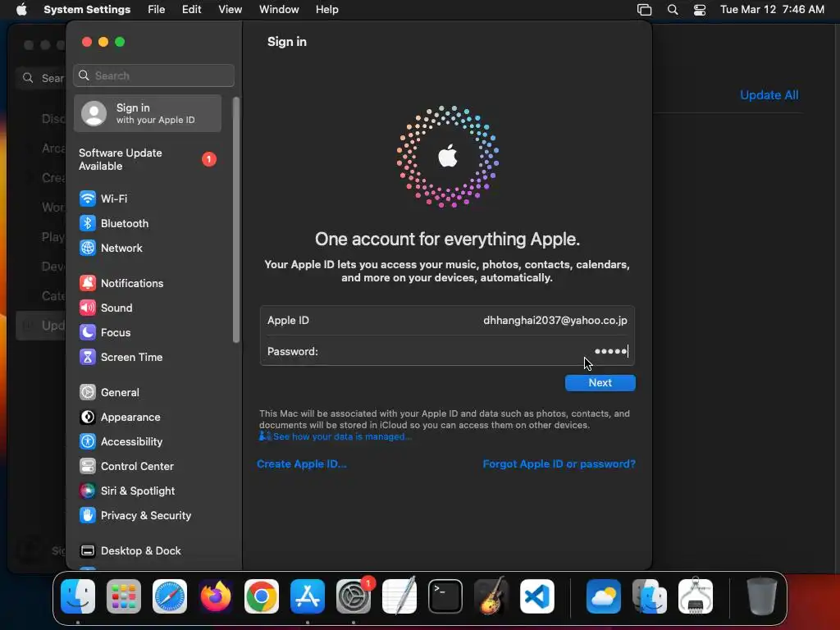Viewport: 840px width, 630px height.
Task: Click Update All in App Store window
Action: click(x=769, y=95)
